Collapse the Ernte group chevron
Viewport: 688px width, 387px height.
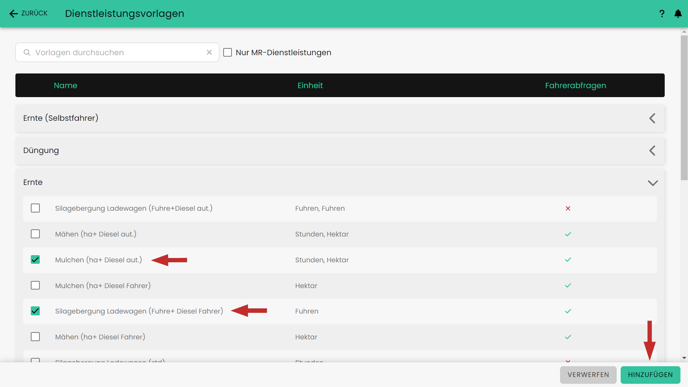pos(652,183)
